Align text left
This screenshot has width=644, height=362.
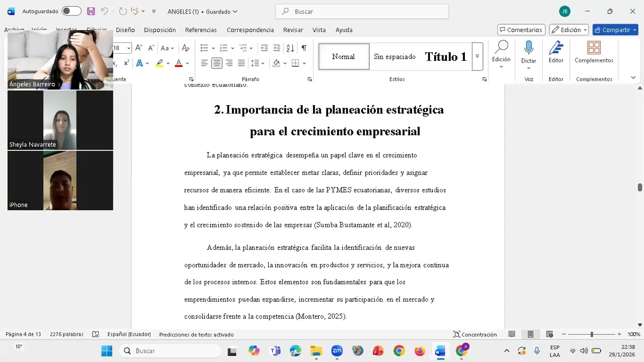pyautogui.click(x=205, y=63)
